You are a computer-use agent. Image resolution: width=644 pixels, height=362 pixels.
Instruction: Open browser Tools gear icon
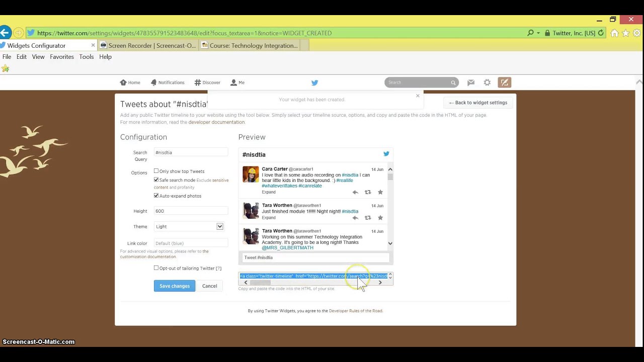[x=637, y=33]
